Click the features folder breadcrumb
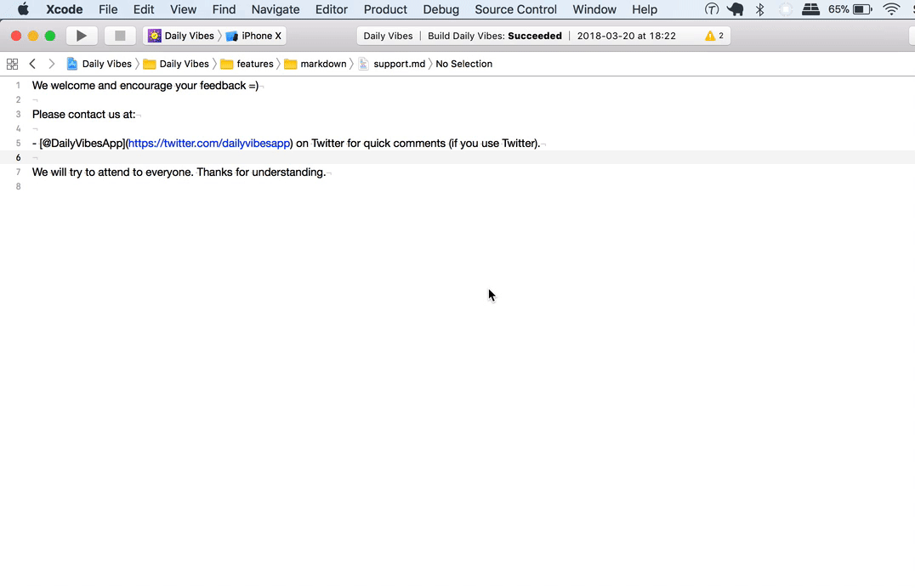This screenshot has width=915, height=588. click(247, 64)
